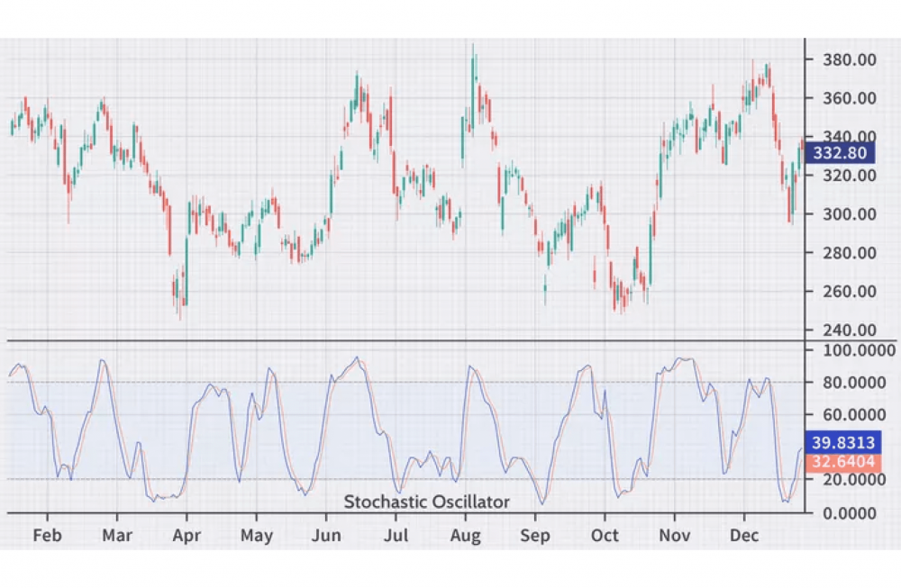Image resolution: width=901 pixels, height=588 pixels.
Task: Select the Stochastic Oscillator label
Action: coord(427,502)
